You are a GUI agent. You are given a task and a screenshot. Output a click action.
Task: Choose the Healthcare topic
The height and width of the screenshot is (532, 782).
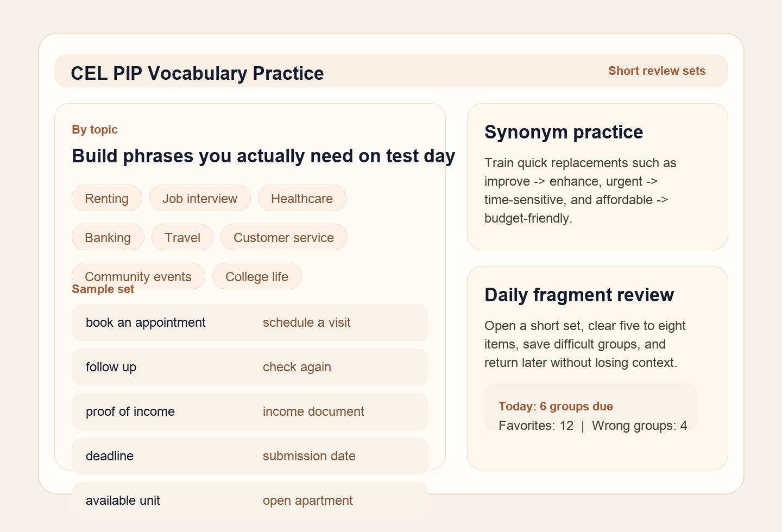(302, 198)
